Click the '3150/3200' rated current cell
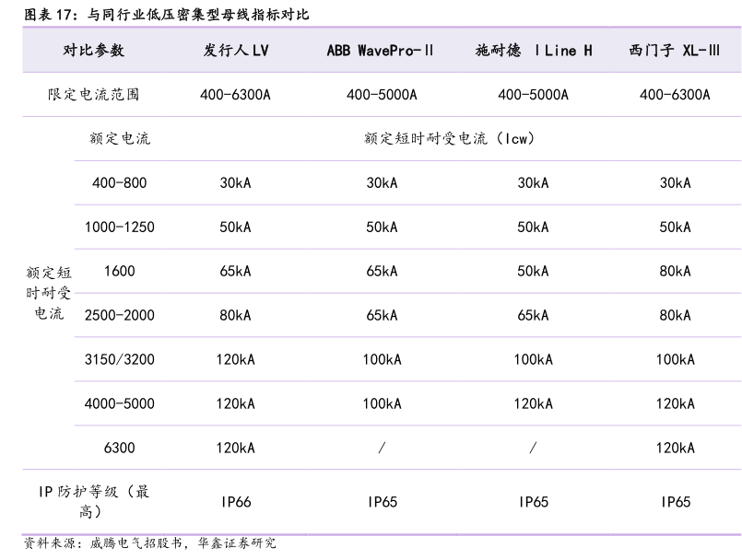742x560 pixels. pyautogui.click(x=120, y=359)
